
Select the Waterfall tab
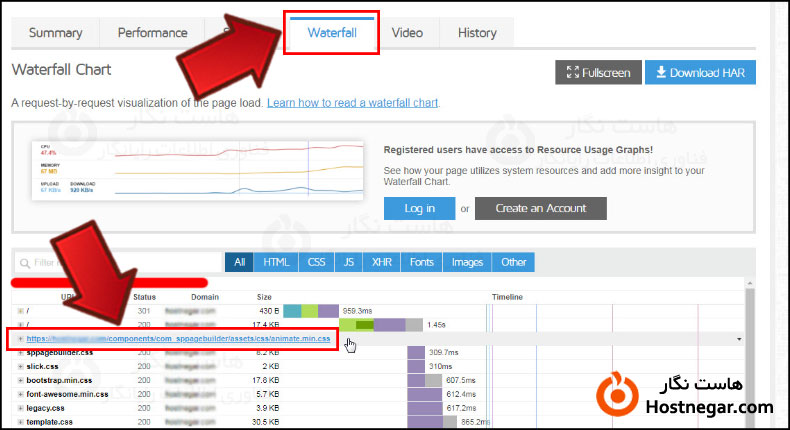332,33
